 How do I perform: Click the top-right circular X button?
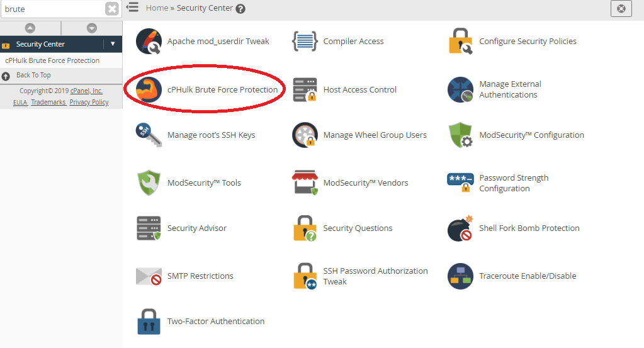click(621, 9)
